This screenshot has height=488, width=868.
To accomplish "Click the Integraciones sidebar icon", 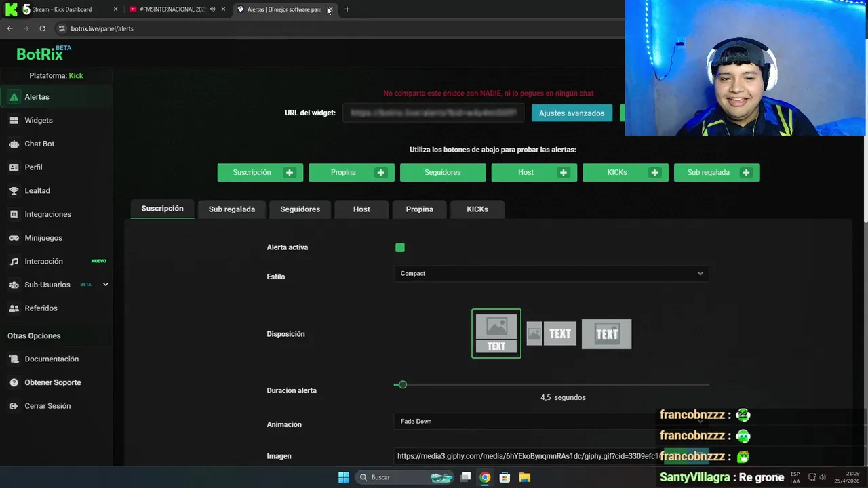I will pos(14,214).
